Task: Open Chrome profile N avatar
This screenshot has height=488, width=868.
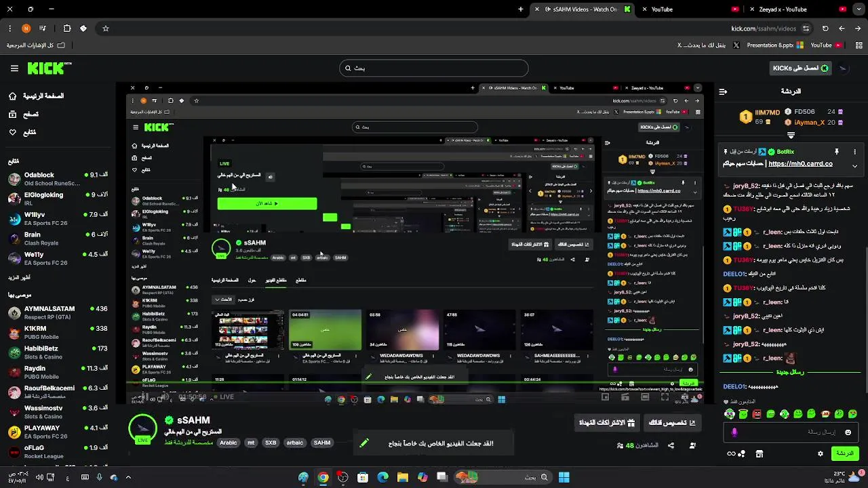Action: click(26, 28)
